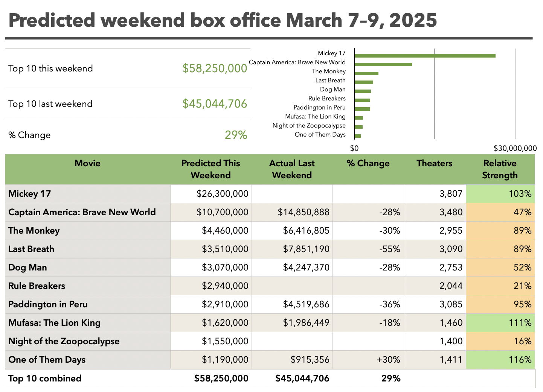Image resolution: width=543 pixels, height=392 pixels.
Task: Select the $26,300,000 predicted value
Action: point(211,194)
